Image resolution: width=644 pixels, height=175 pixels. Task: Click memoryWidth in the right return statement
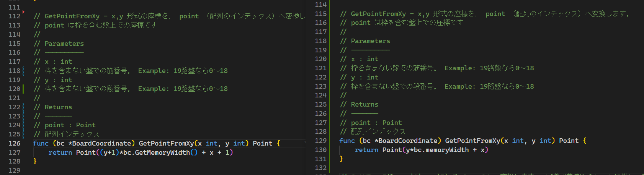447,150
